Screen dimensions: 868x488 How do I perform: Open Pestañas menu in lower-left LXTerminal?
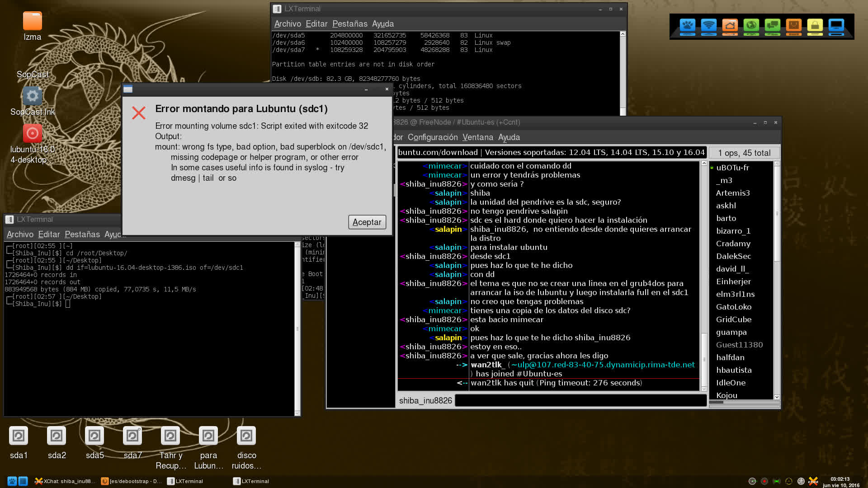[82, 235]
